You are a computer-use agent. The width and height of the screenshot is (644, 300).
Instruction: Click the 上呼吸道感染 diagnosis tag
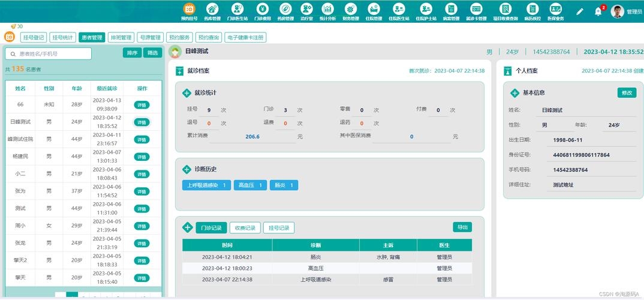(x=207, y=185)
